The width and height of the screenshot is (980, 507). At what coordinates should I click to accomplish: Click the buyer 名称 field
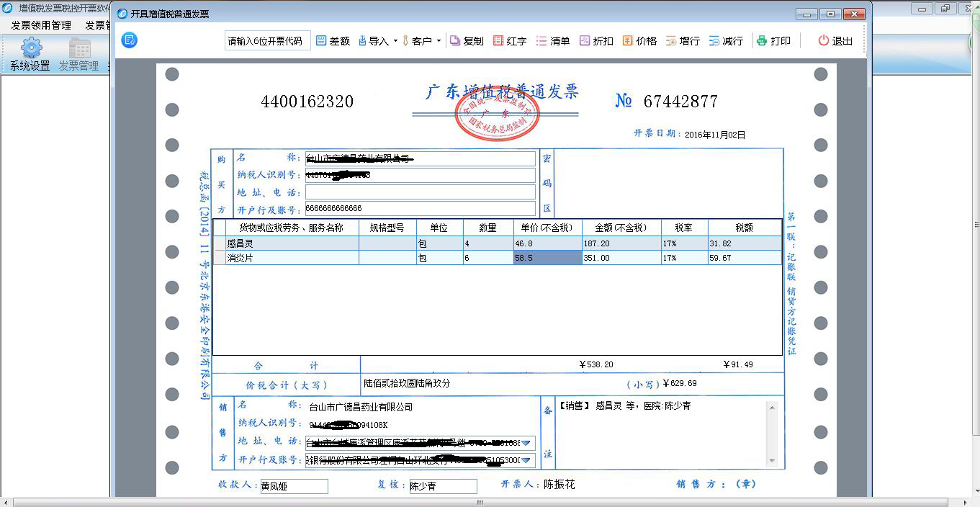(x=421, y=158)
